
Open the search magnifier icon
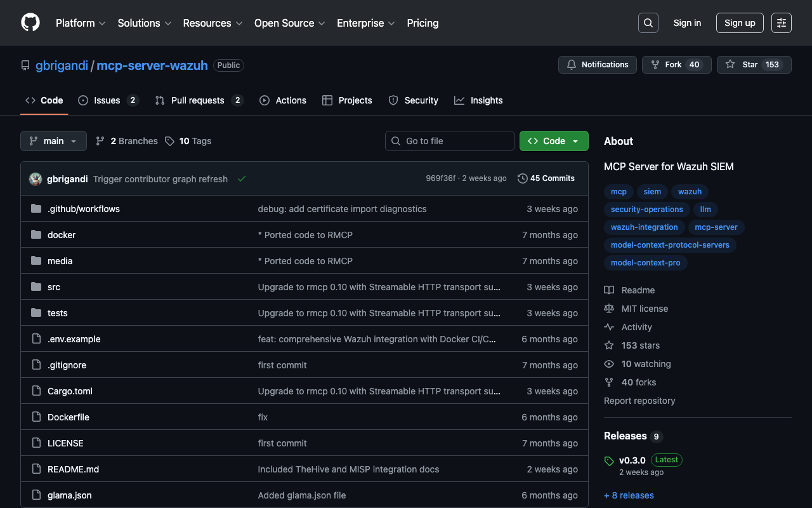(x=648, y=23)
